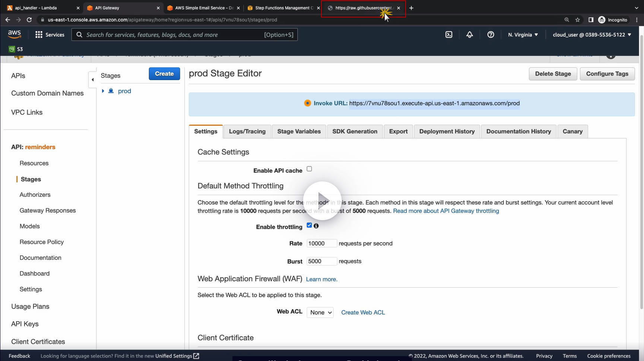This screenshot has width=644, height=361.
Task: Open Usage Plans in the sidebar
Action: tap(30, 307)
